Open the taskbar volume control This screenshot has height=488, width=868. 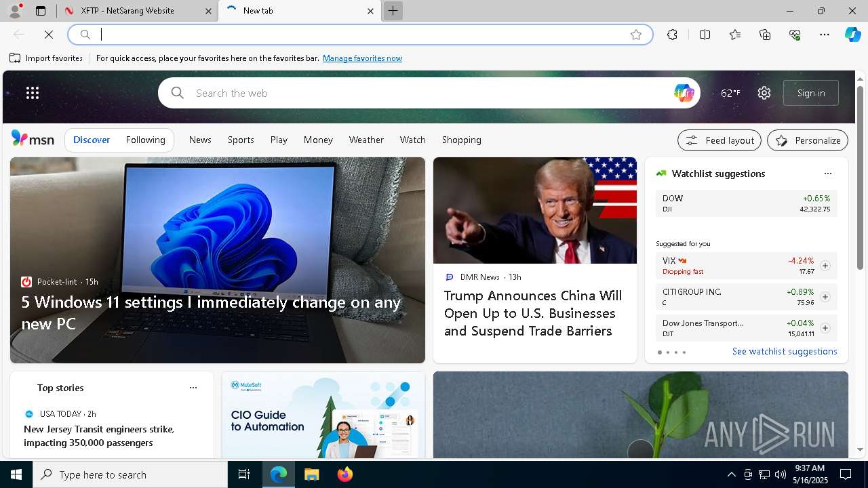pyautogui.click(x=781, y=474)
